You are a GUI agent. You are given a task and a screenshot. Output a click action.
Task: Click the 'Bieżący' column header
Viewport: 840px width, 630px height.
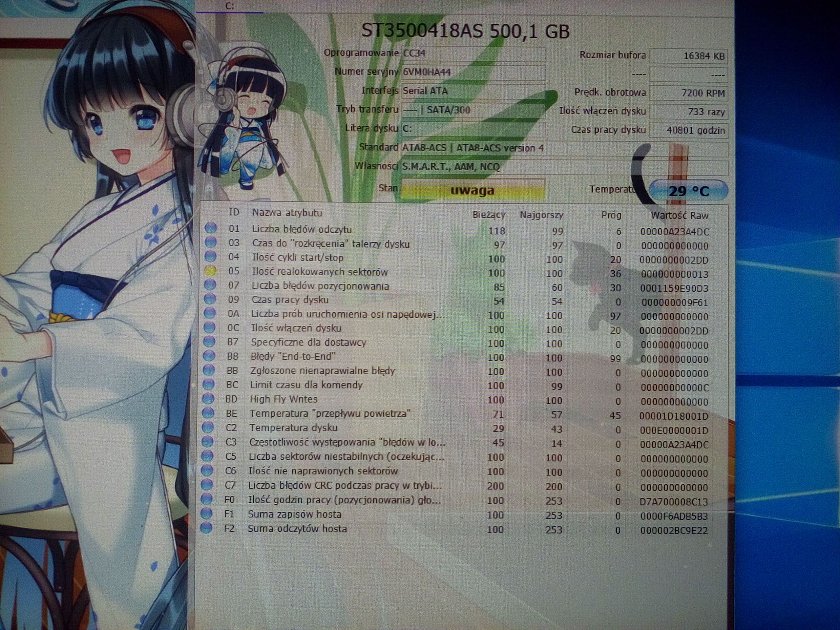(x=489, y=215)
